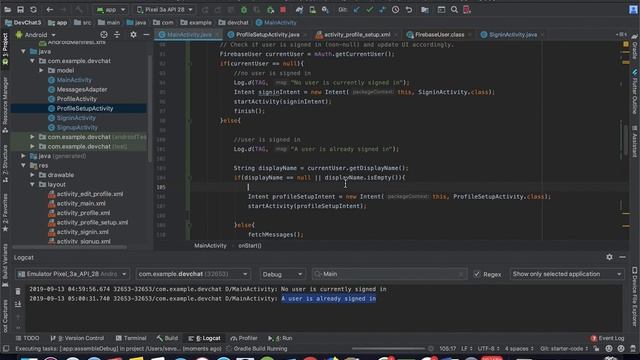Select MessagesAdapter in project tree
Image resolution: width=640 pixels, height=360 pixels.
click(82, 89)
